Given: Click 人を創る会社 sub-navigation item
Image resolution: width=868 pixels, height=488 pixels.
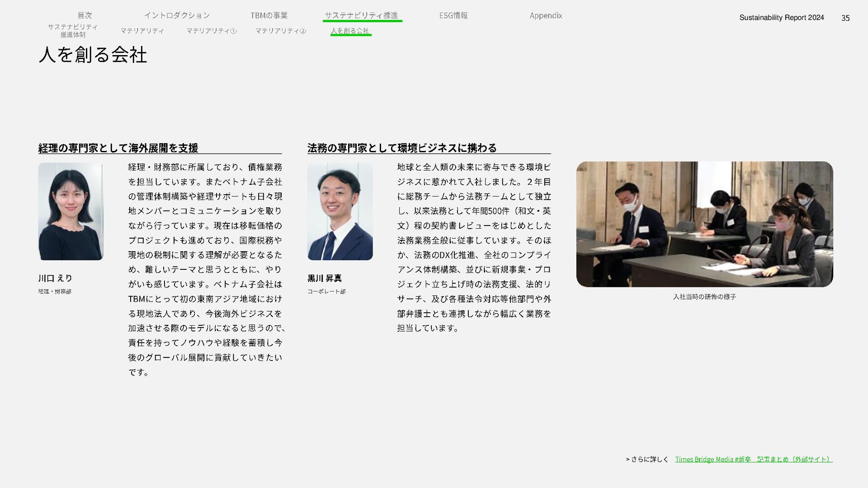Looking at the screenshot, I should [350, 31].
